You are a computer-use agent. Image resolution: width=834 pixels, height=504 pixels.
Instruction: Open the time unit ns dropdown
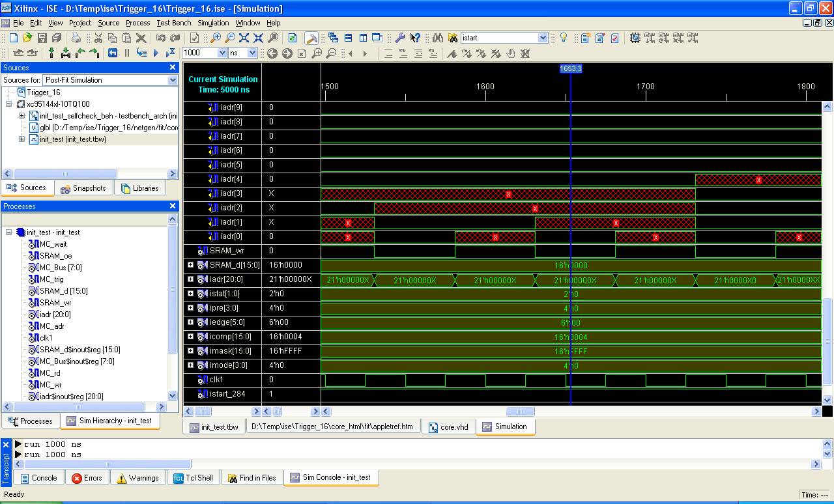252,53
